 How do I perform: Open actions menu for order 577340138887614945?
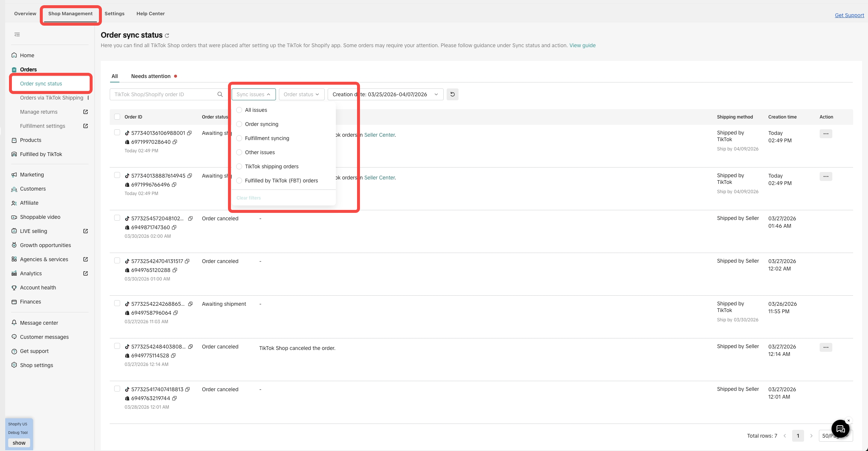click(826, 176)
